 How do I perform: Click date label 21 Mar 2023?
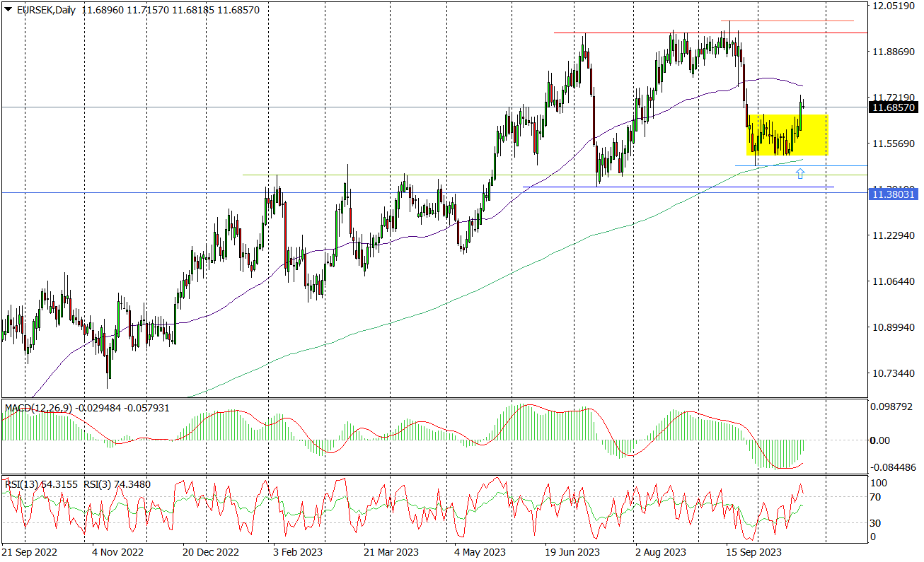(x=391, y=552)
